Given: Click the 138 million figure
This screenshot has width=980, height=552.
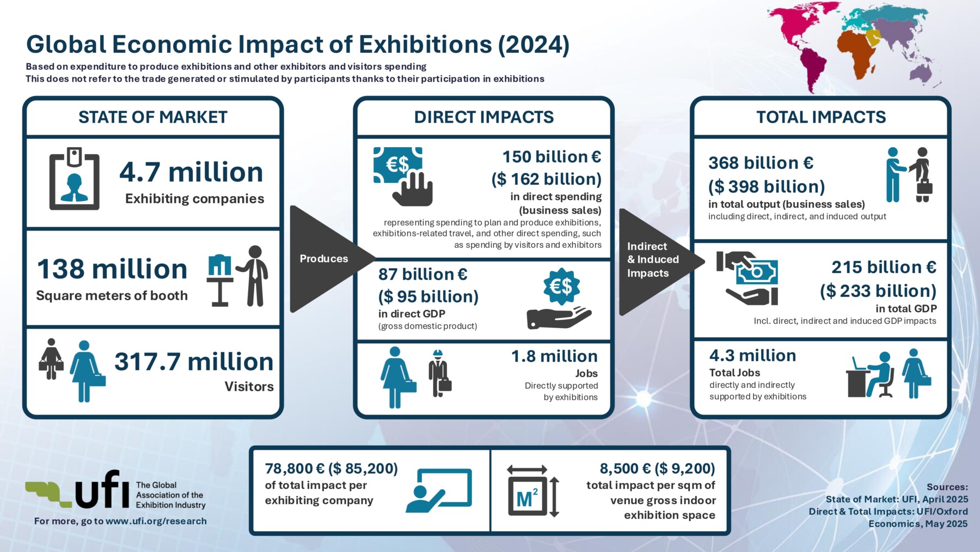Looking at the screenshot, I should point(112,269).
